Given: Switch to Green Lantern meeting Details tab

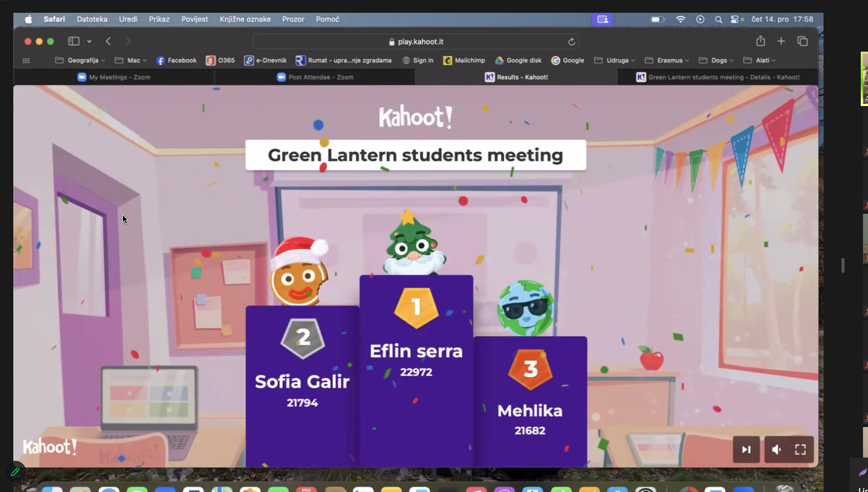Looking at the screenshot, I should [x=718, y=77].
